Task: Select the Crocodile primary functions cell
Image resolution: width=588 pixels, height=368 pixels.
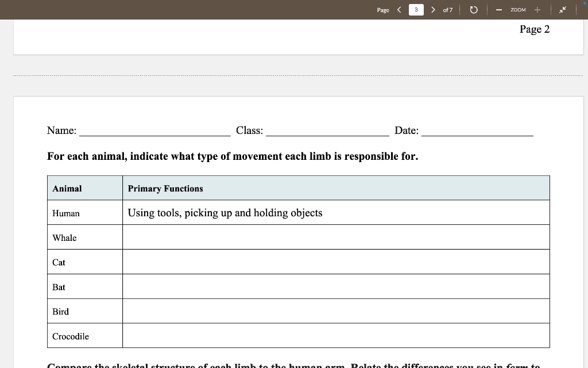Action: [x=336, y=336]
